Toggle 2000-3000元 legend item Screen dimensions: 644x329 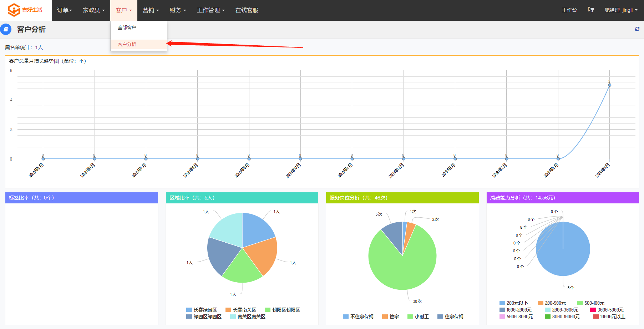[x=562, y=310]
